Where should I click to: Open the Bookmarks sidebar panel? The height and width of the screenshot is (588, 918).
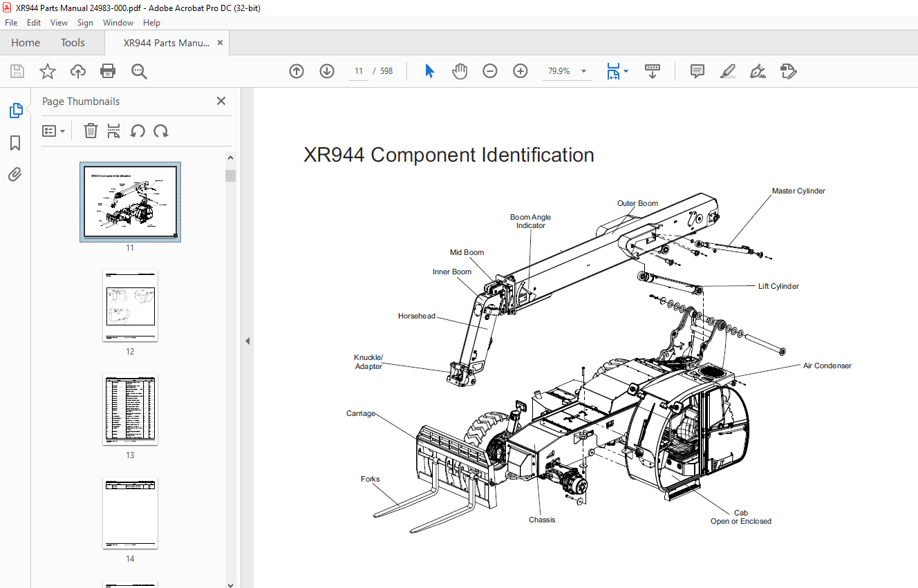[x=15, y=143]
